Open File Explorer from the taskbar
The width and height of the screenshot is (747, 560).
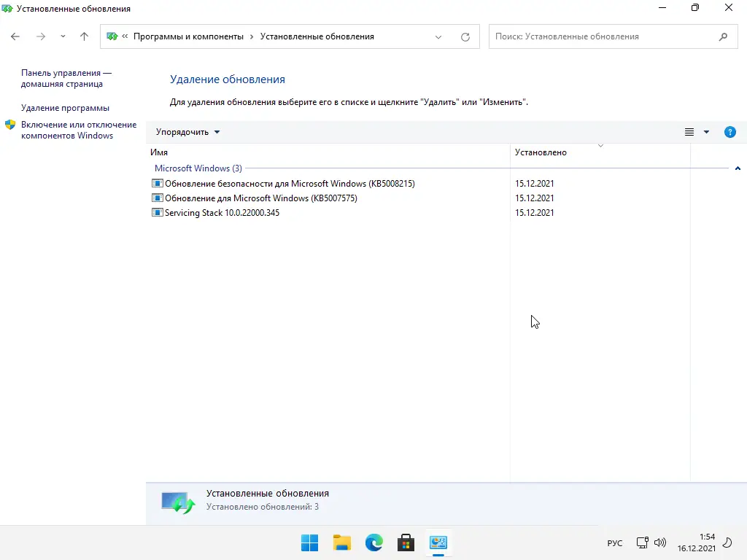coord(341,542)
